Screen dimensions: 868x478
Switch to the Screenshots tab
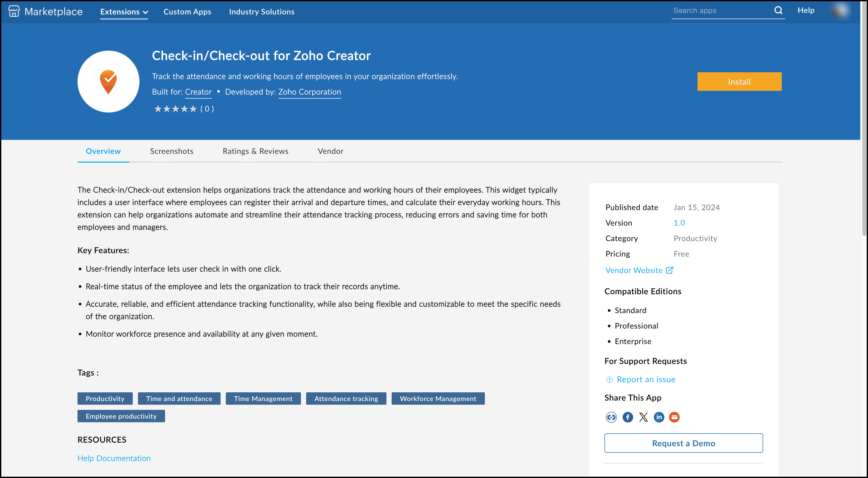click(172, 151)
